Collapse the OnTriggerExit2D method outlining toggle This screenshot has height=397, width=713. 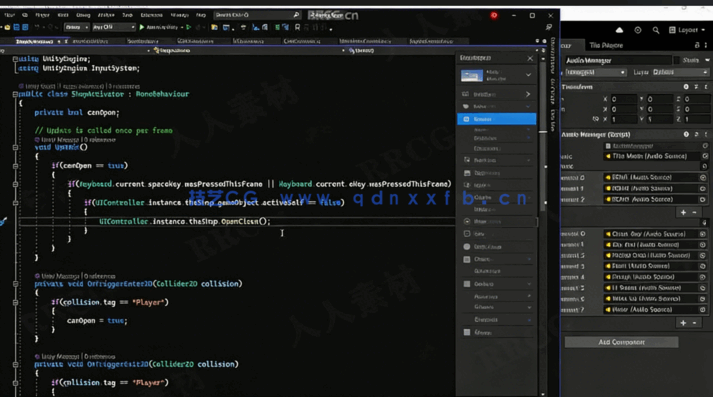15,364
